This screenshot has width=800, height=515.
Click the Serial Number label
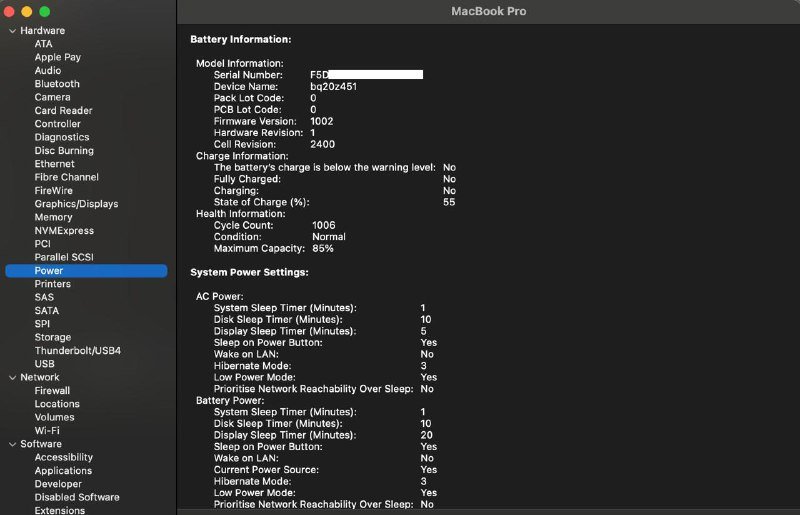click(x=248, y=75)
